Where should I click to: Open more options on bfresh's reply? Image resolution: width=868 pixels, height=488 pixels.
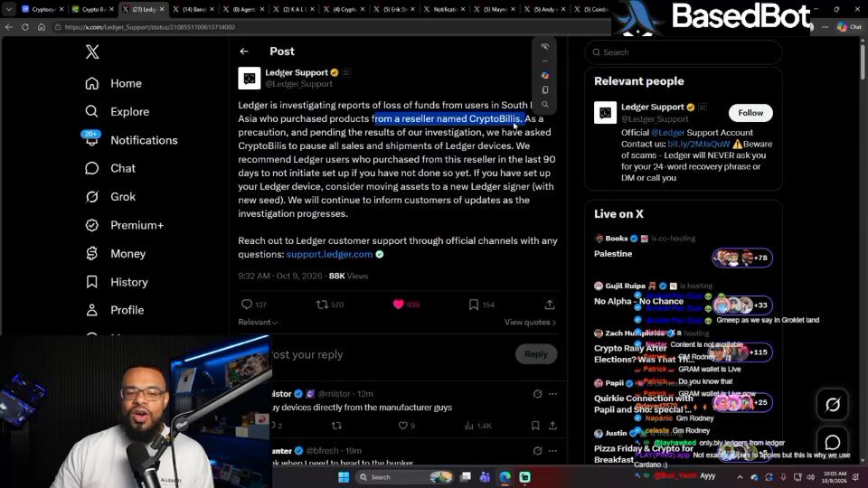point(552,451)
